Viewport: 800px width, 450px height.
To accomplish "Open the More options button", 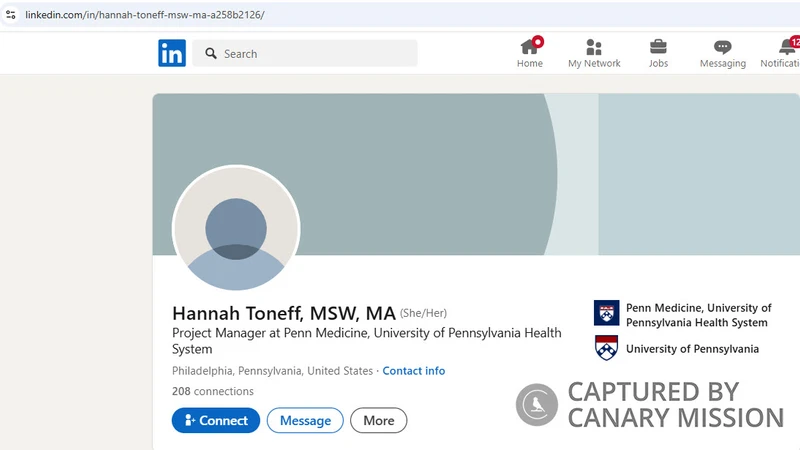I will pos(379,420).
